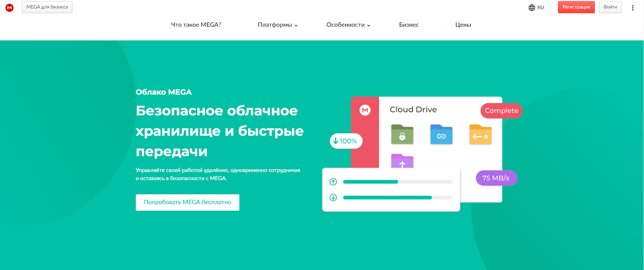Click the download arrow circle icon

(333, 197)
